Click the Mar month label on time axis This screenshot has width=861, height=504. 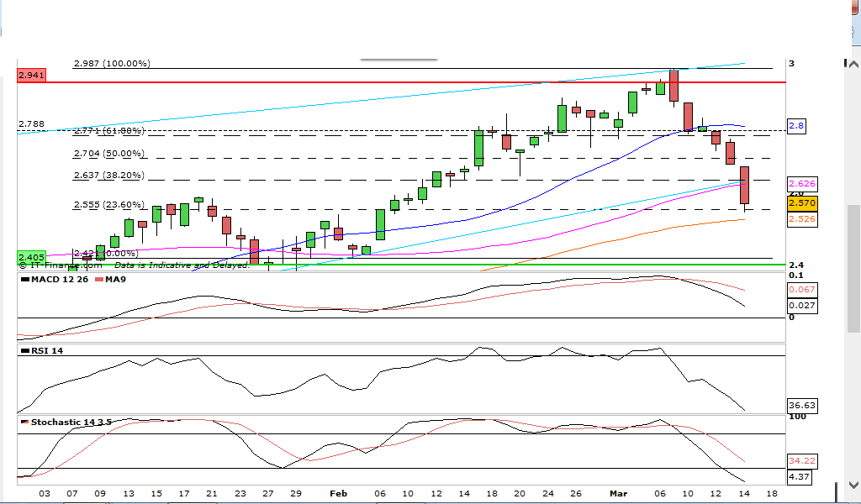pyautogui.click(x=618, y=494)
